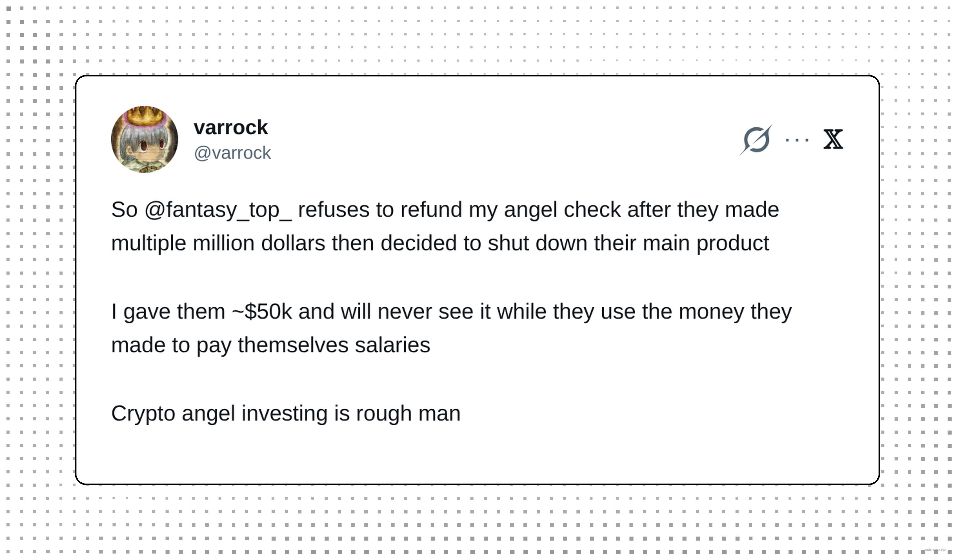This screenshot has height=560, width=955.
Task: Click the words "angel check" in the post
Action: point(562,210)
